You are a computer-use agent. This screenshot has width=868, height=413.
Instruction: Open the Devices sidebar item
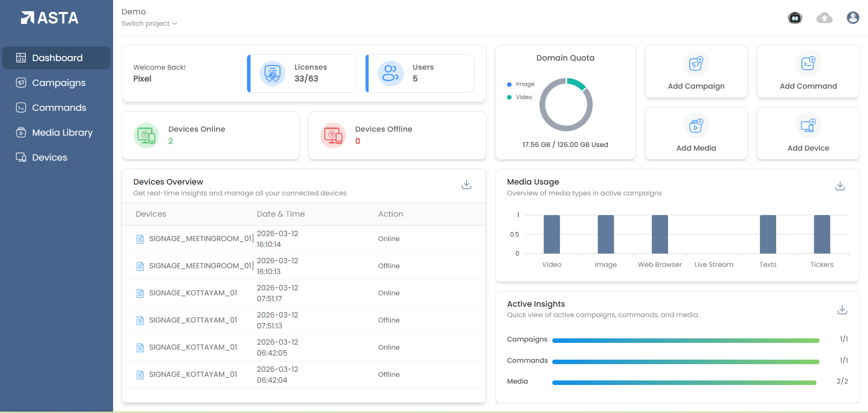(49, 157)
